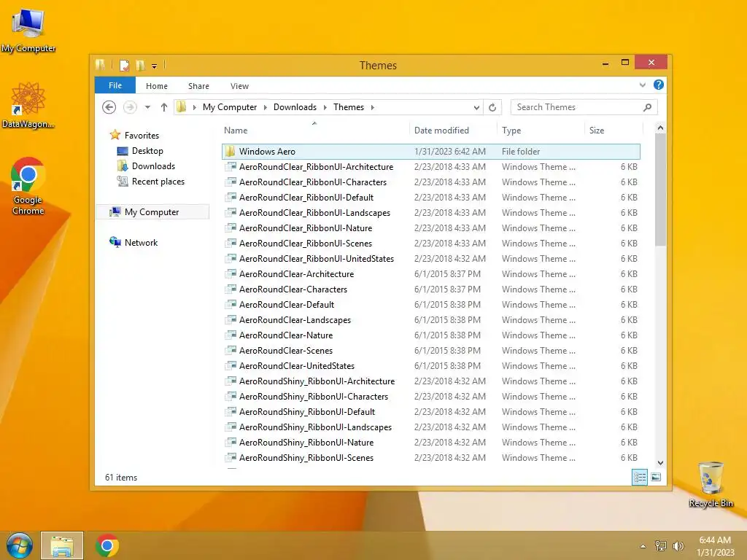Click the file list vertical scrollbar thumb
Viewport: 747px width, 560px height.
(x=660, y=190)
